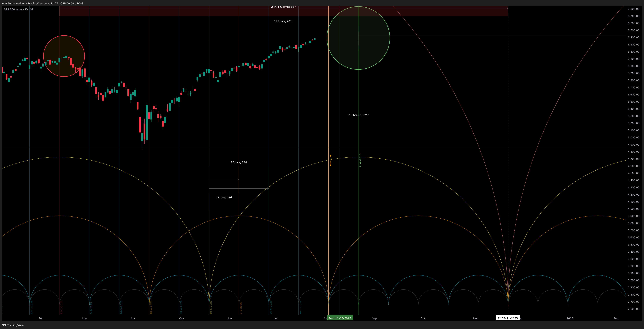The width and height of the screenshot is (644, 329).
Task: Click the 2,800.00 price axis label
Action: tap(634, 295)
